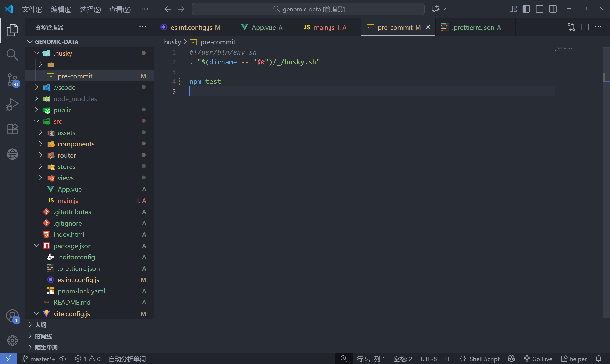Viewport: 610px width, 364px height.
Task: Click master branch name in status bar
Action: point(39,359)
